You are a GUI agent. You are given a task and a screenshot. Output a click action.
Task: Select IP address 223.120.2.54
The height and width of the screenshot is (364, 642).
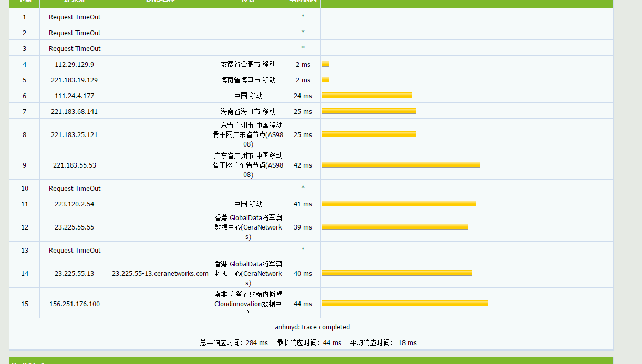tap(75, 204)
